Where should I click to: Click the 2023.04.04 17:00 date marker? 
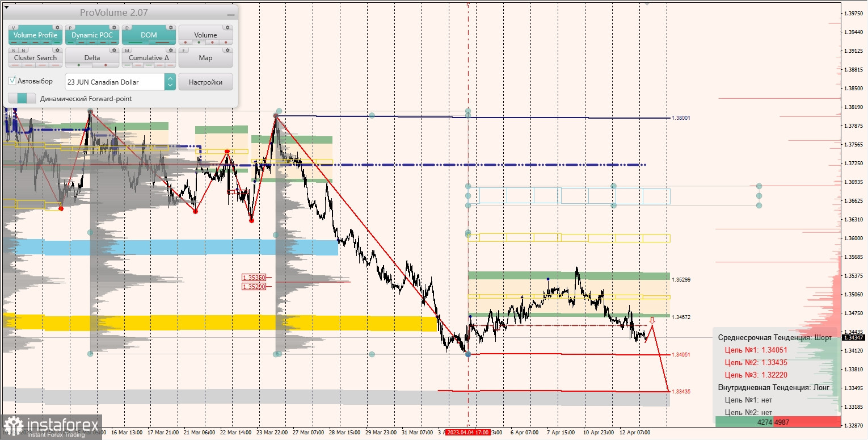[467, 432]
